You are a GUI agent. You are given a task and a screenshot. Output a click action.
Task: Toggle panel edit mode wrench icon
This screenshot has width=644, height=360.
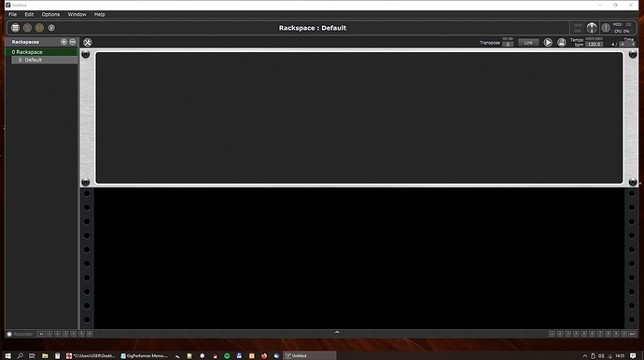[88, 42]
